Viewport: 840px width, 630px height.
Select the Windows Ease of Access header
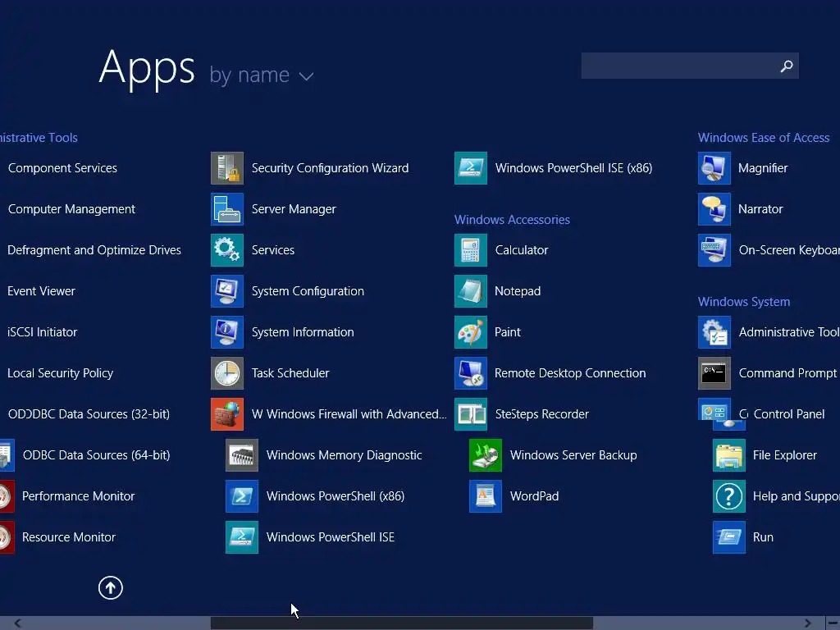click(x=764, y=138)
